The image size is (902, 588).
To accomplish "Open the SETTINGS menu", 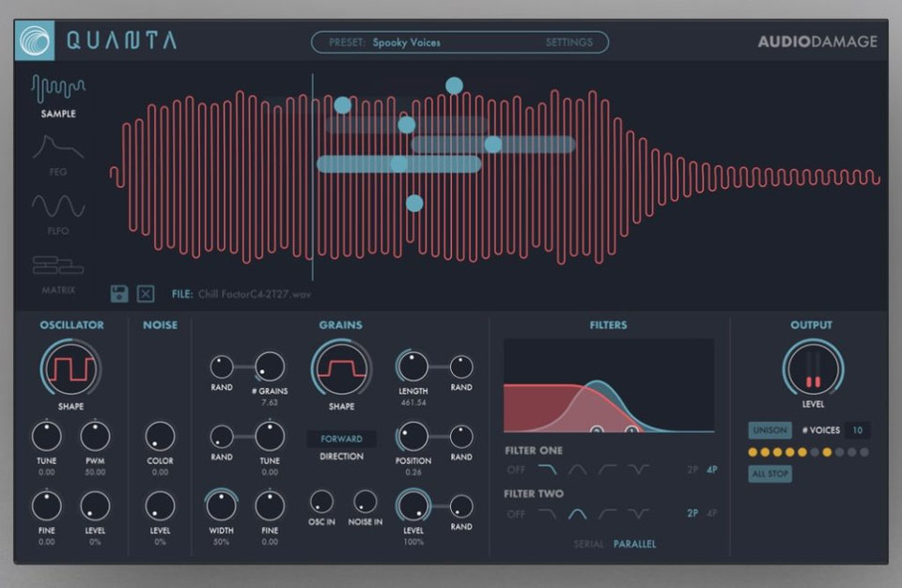I will [x=570, y=42].
